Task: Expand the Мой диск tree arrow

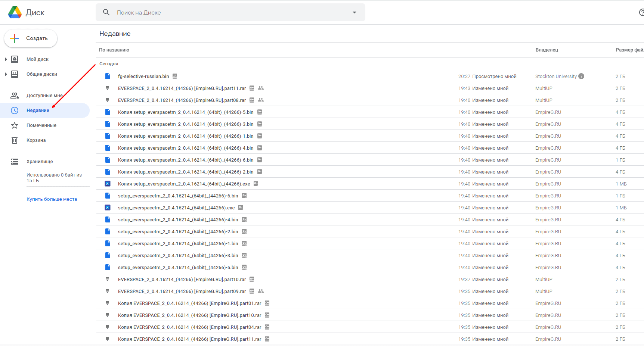Action: pyautogui.click(x=6, y=59)
